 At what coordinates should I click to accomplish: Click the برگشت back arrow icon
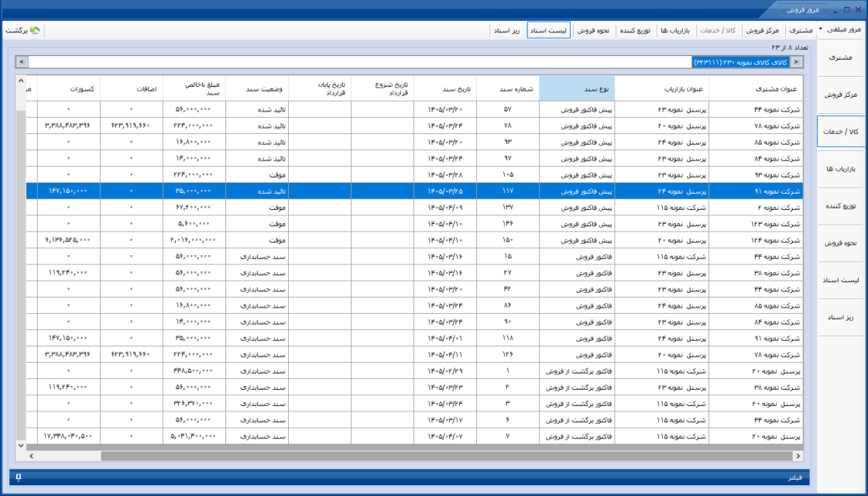coord(36,30)
